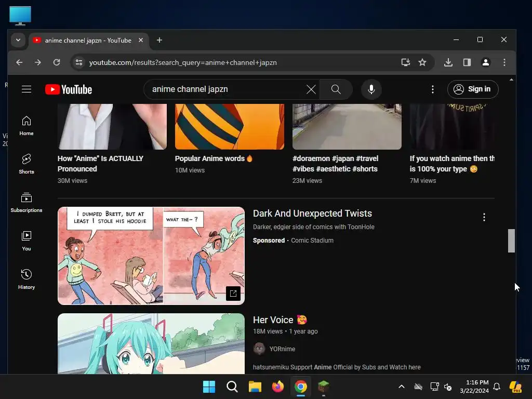Viewport: 532px width, 399px height.
Task: Start voice search with the microphone
Action: (371, 89)
